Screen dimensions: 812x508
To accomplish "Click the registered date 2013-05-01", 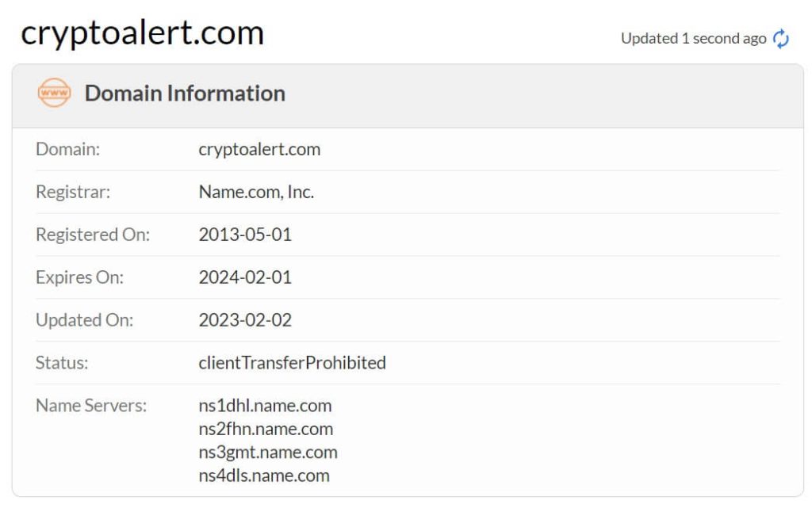I will [x=245, y=235].
